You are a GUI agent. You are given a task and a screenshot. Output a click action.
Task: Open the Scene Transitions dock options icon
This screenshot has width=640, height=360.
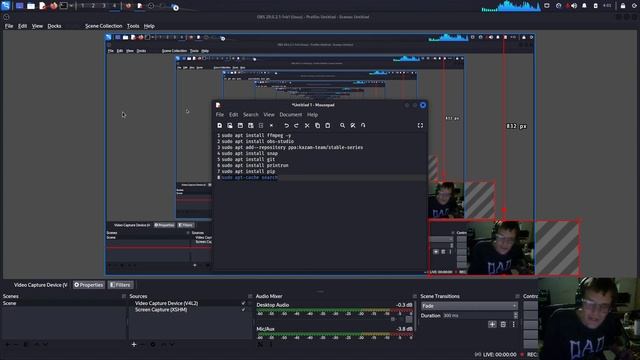tap(517, 296)
